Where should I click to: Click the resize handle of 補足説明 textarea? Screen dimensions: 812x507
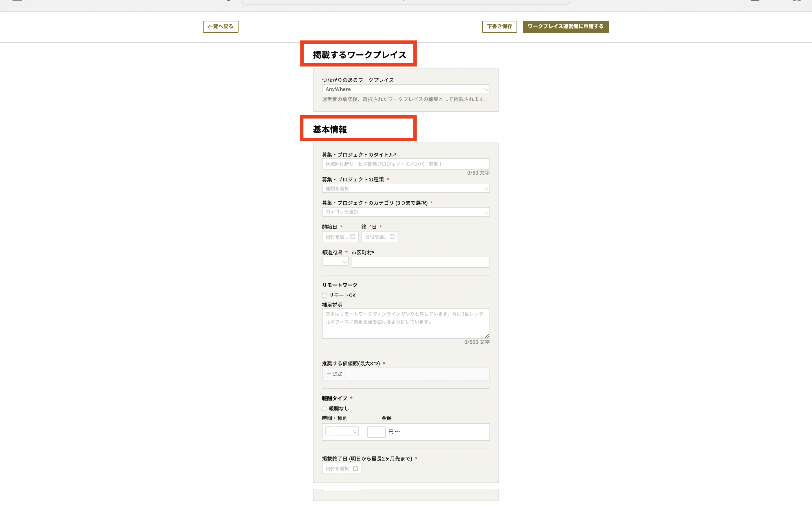(487, 336)
